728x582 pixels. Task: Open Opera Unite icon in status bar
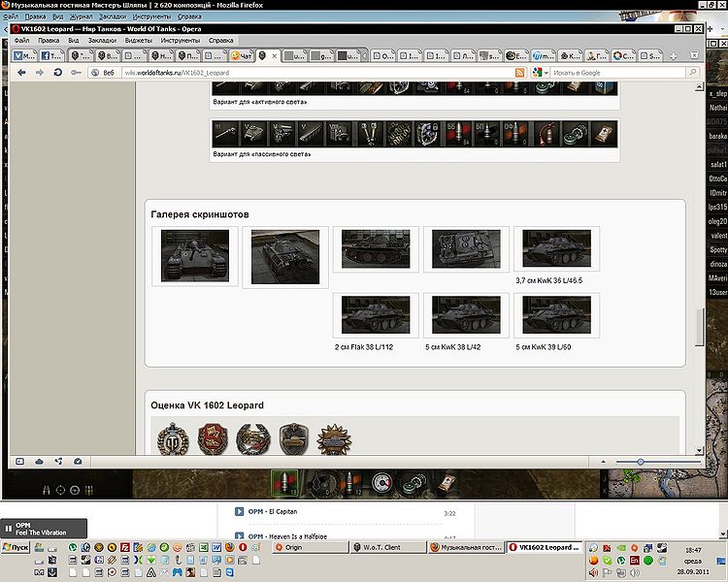pos(58,462)
